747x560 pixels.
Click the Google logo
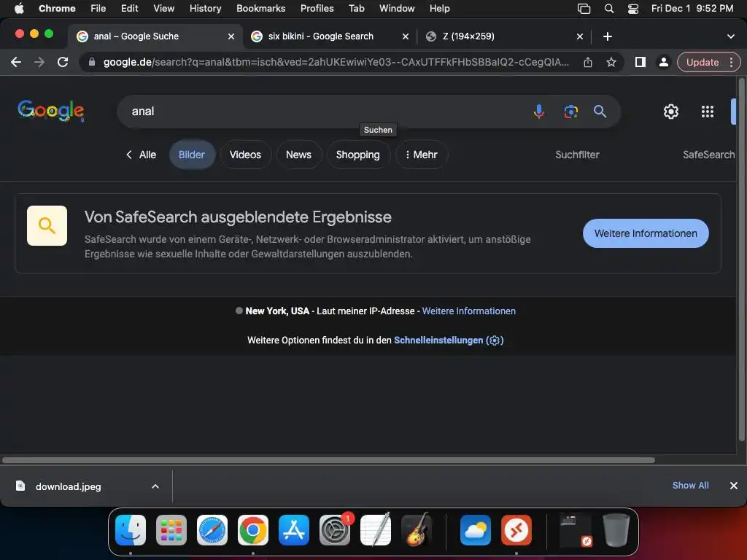point(51,111)
